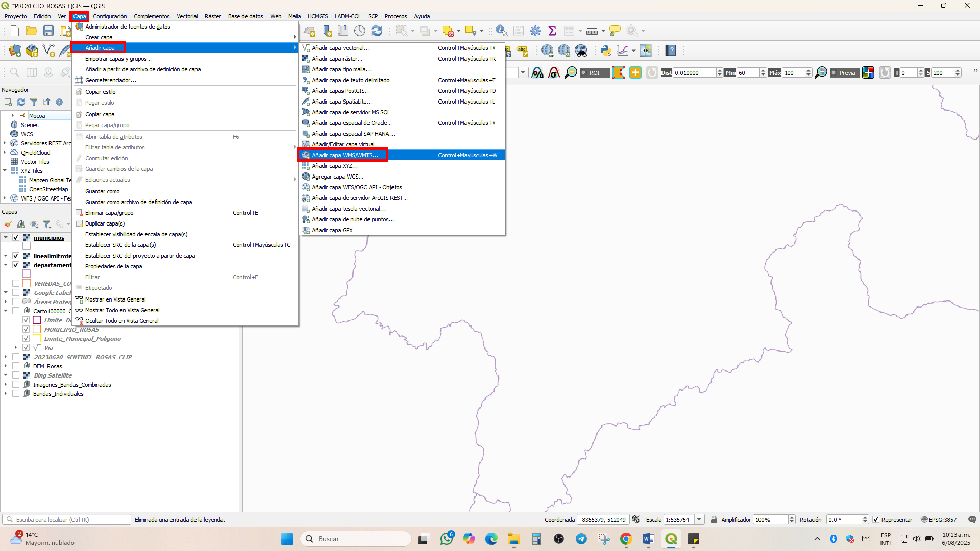
Task: Toggle the Representar checkbox in status bar
Action: tap(876, 520)
